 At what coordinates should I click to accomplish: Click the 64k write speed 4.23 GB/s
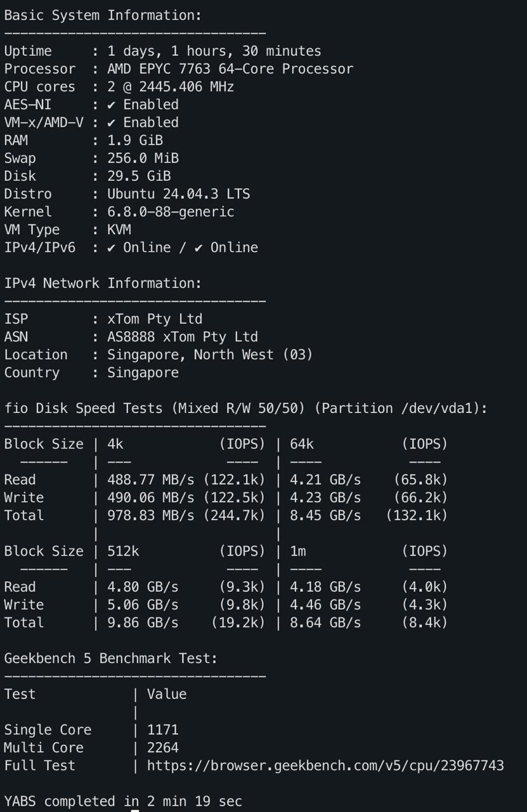(325, 497)
